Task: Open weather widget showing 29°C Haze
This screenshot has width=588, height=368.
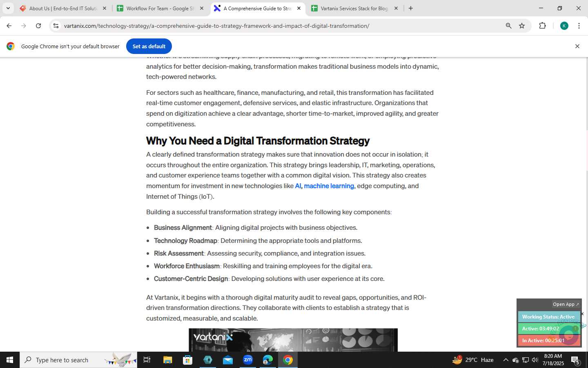Action: point(473,360)
